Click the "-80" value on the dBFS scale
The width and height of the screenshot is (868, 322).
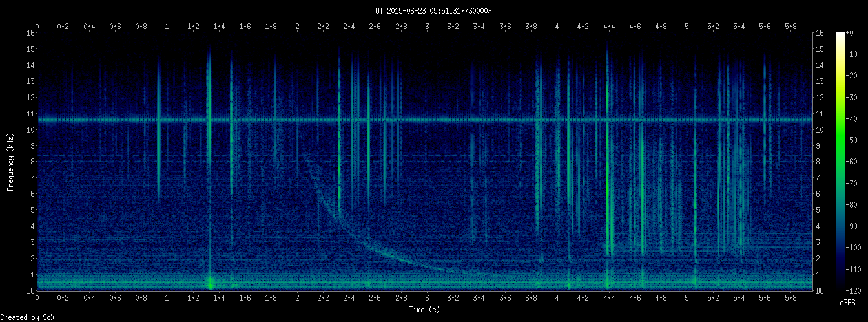(852, 205)
